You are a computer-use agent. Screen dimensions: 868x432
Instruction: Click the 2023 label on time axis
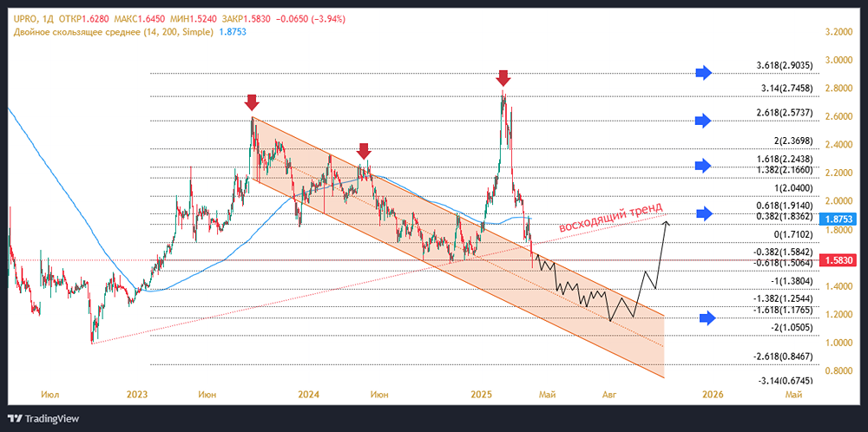click(137, 395)
